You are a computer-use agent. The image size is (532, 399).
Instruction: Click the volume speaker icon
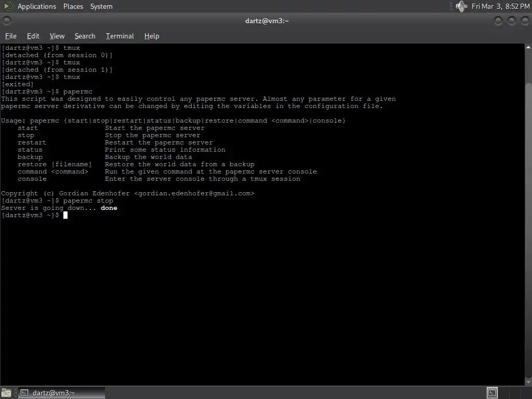pos(461,6)
